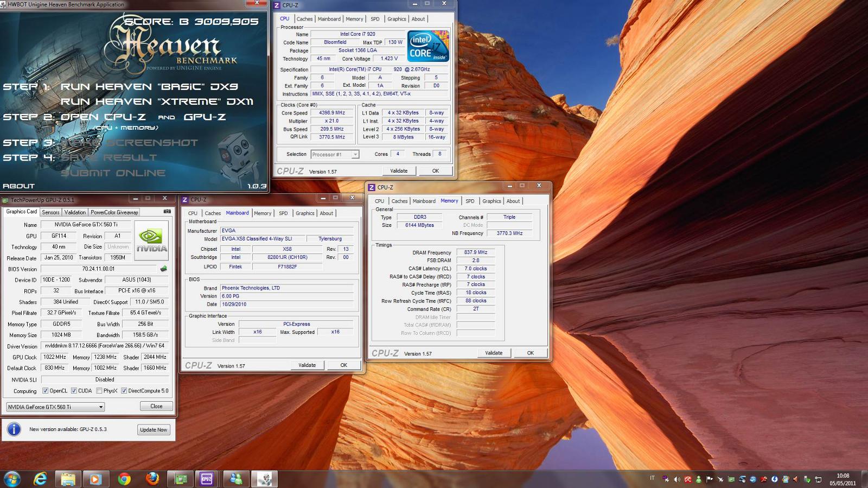Click the GPU-Z Close button
868x488 pixels.
[156, 406]
